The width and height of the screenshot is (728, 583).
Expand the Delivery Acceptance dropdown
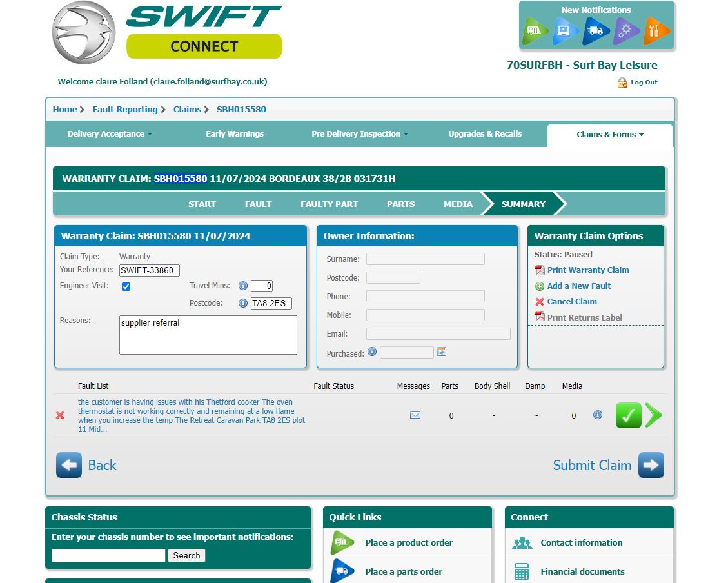(x=110, y=134)
